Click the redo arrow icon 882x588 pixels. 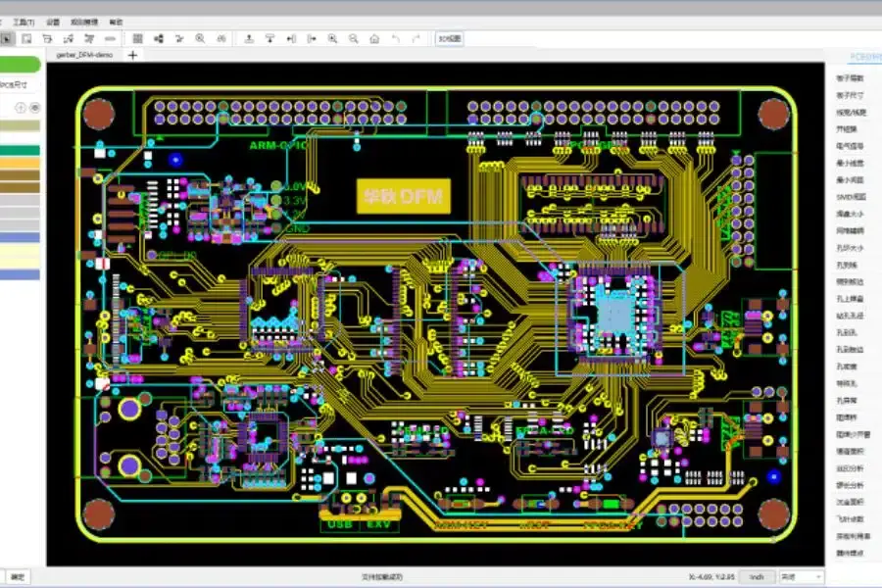click(416, 39)
